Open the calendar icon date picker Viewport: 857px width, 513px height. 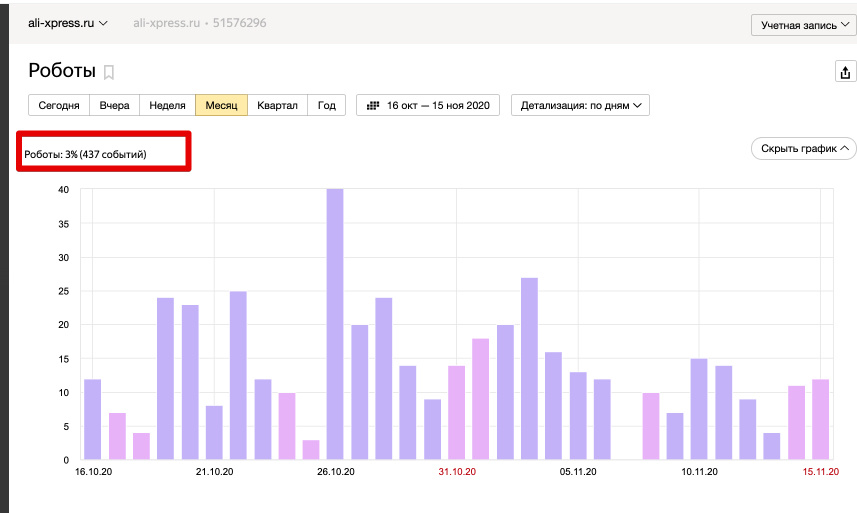(x=373, y=105)
